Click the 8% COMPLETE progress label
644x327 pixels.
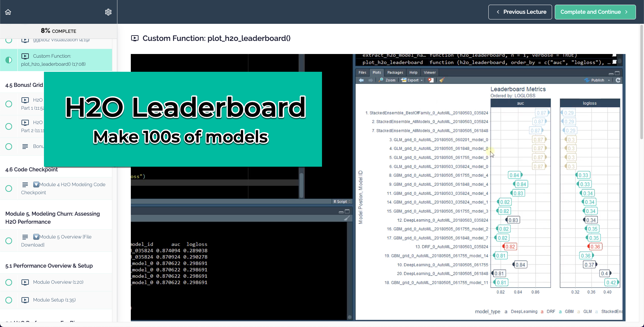click(x=58, y=31)
